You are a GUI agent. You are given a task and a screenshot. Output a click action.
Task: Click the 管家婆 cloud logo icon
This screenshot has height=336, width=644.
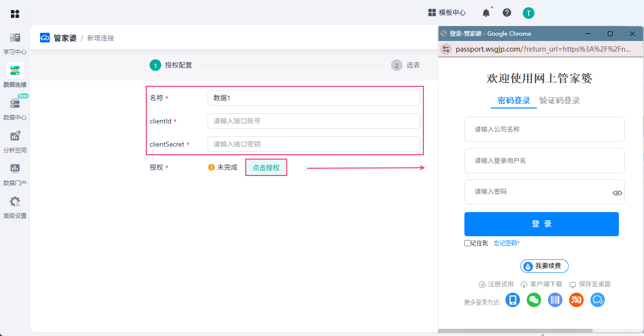45,38
